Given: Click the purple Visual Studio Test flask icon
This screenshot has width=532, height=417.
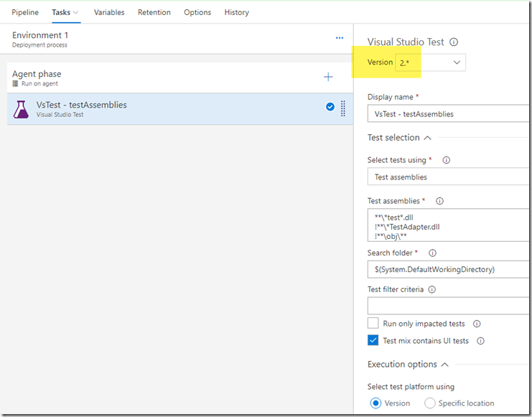Looking at the screenshot, I should tap(21, 109).
